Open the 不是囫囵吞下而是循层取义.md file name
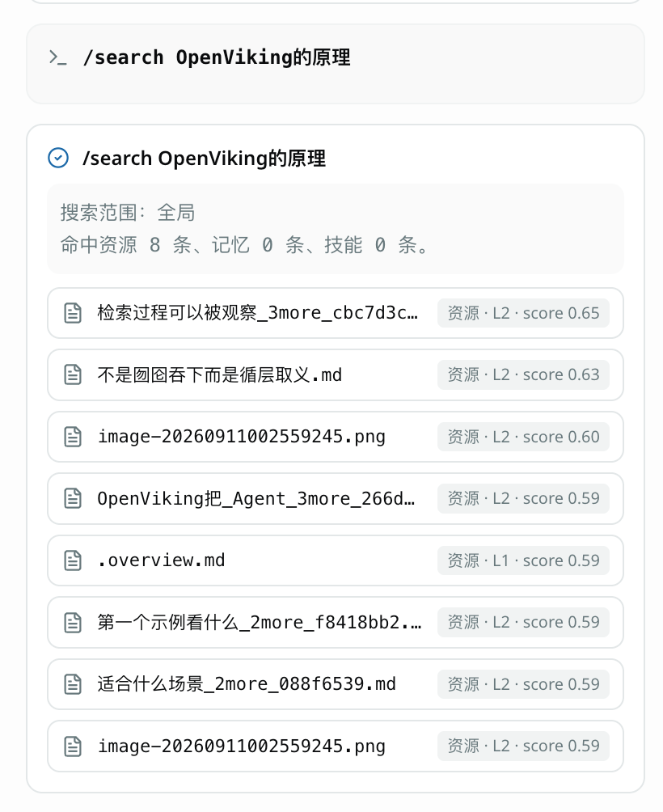 coord(220,374)
